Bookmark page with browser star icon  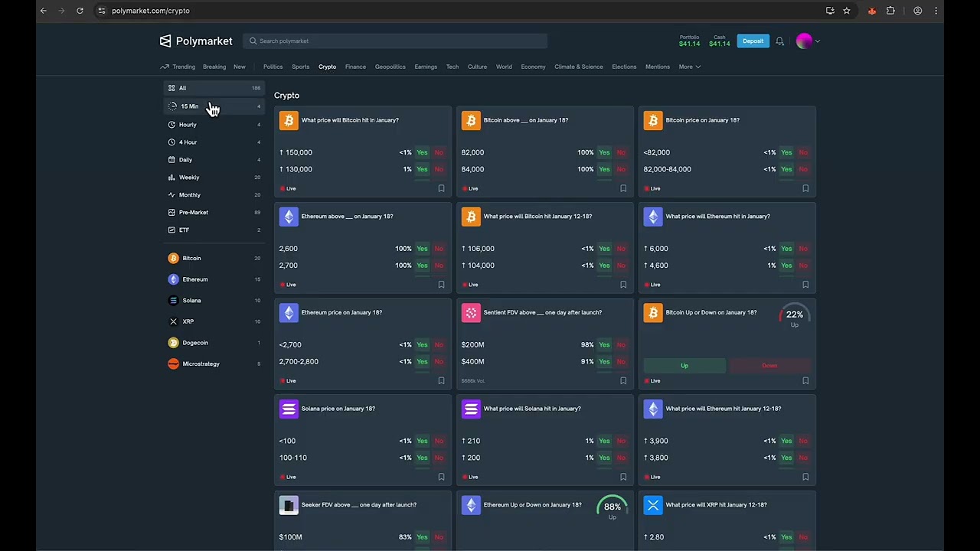click(x=847, y=11)
